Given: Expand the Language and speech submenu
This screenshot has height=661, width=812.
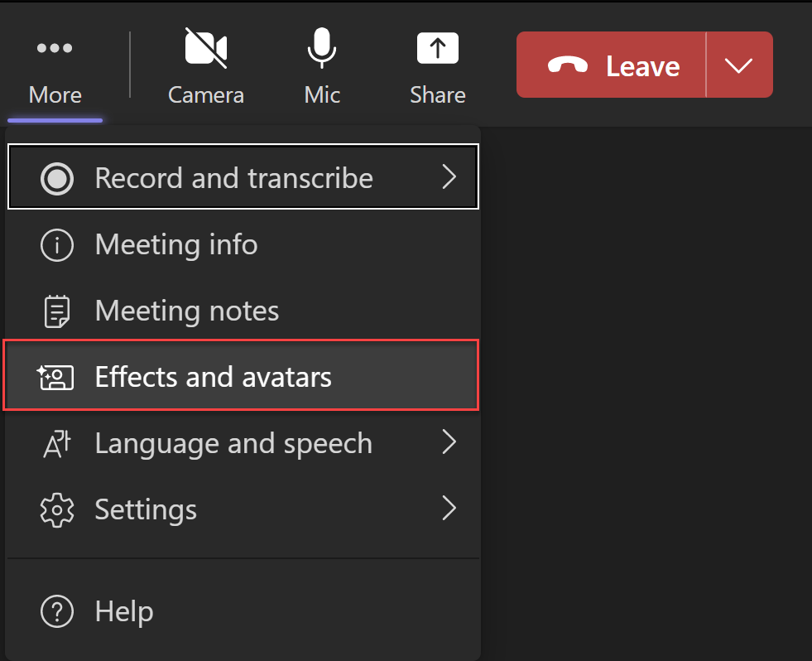Looking at the screenshot, I should 449,443.
